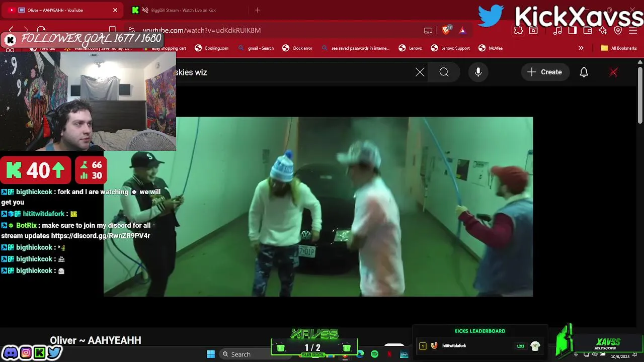Open the extensions puzzle icon
644x362 pixels.
[x=518, y=30]
